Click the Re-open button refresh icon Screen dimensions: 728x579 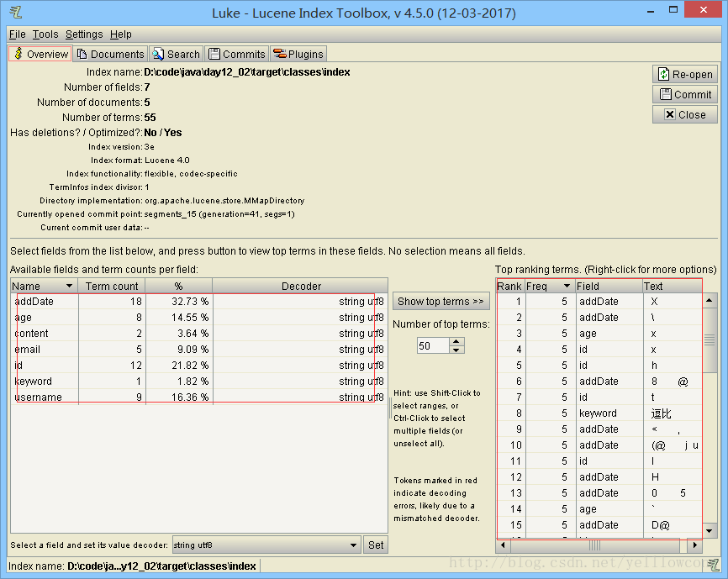tap(663, 74)
